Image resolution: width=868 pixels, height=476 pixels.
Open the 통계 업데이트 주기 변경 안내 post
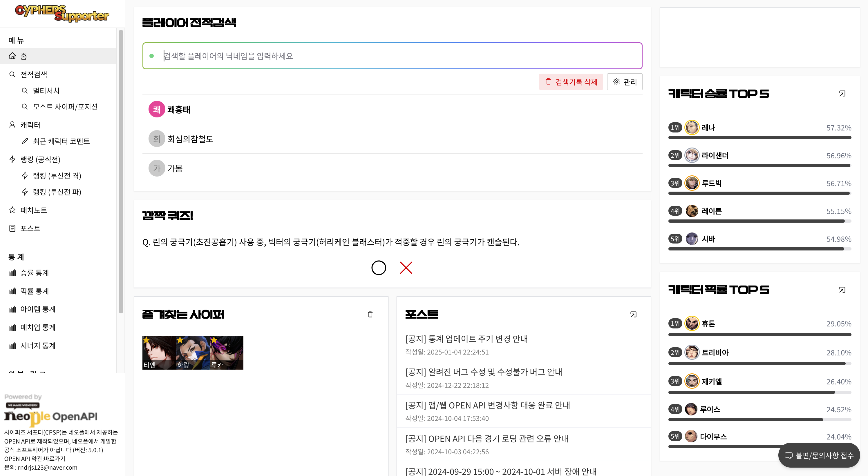(x=466, y=339)
